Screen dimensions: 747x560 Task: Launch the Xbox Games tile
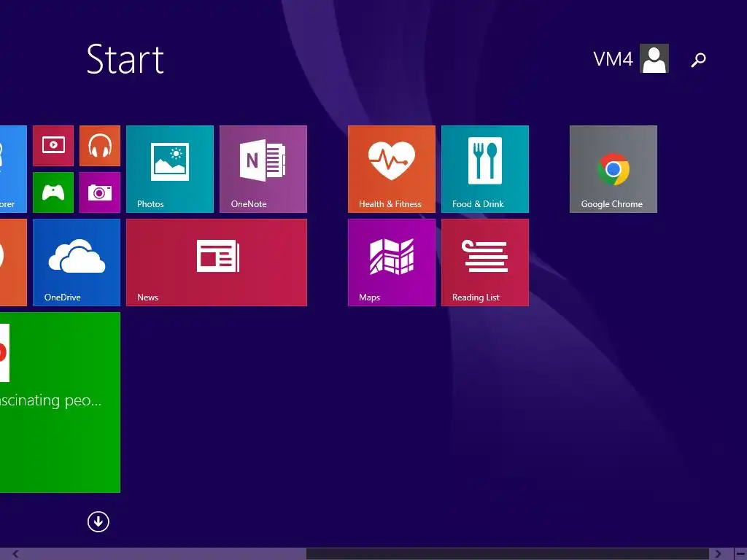pyautogui.click(x=53, y=192)
